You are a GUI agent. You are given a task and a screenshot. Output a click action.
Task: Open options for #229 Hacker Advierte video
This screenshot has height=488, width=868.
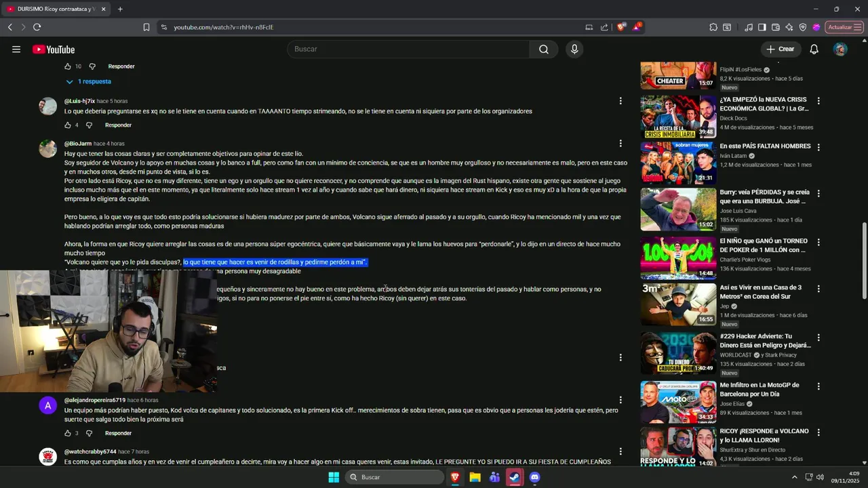click(x=818, y=337)
